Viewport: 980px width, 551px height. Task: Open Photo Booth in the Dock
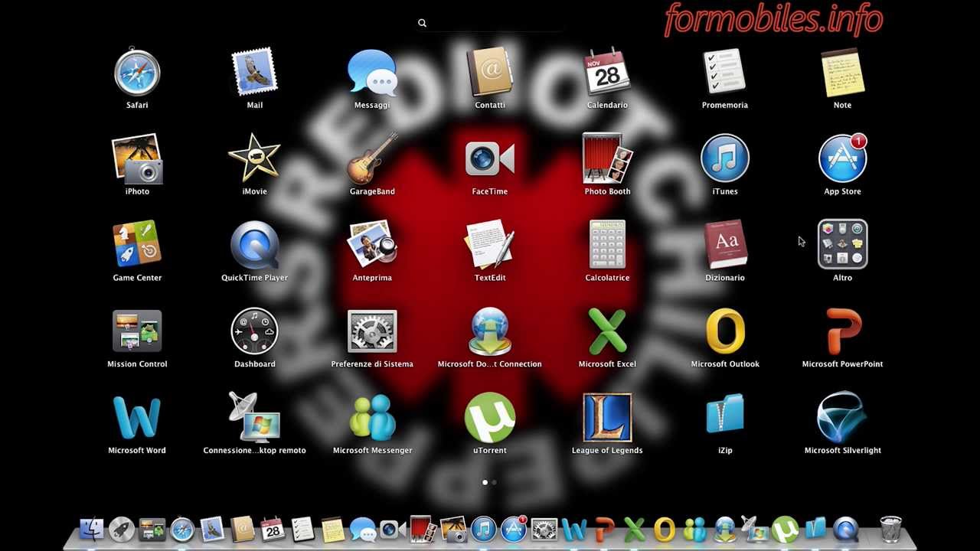pos(423,530)
